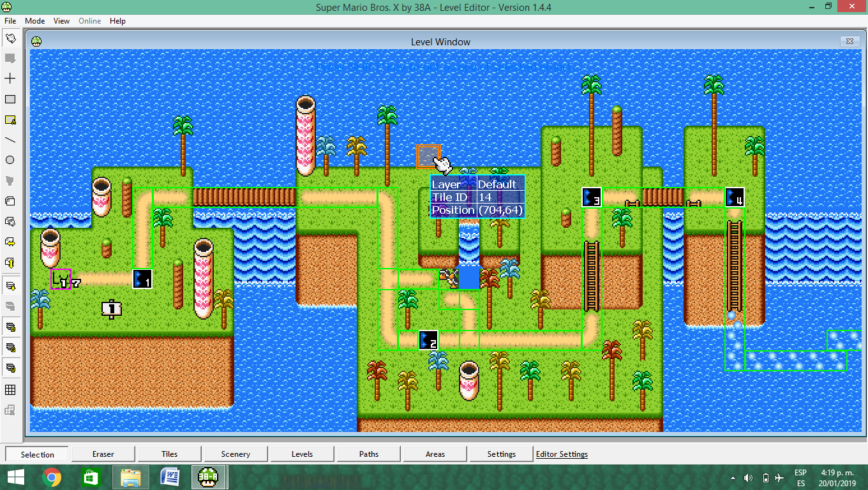Click the vertical yellow arrows flip icon
This screenshot has height=490, width=868.
[x=10, y=262]
